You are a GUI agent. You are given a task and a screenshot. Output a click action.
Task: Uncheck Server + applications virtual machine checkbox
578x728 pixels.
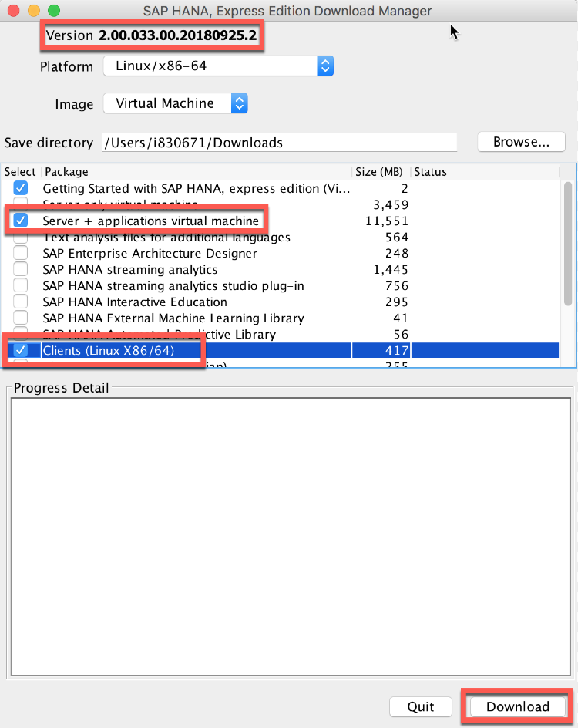tap(20, 220)
